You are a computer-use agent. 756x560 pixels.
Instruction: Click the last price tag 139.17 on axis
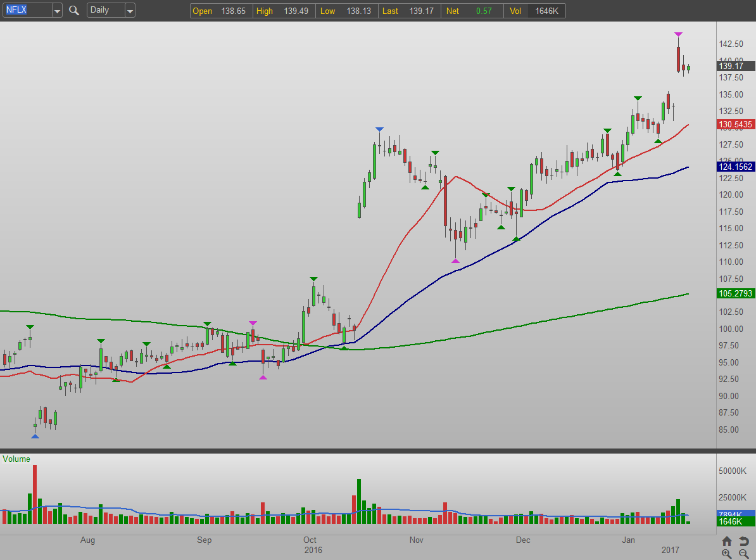(x=736, y=66)
